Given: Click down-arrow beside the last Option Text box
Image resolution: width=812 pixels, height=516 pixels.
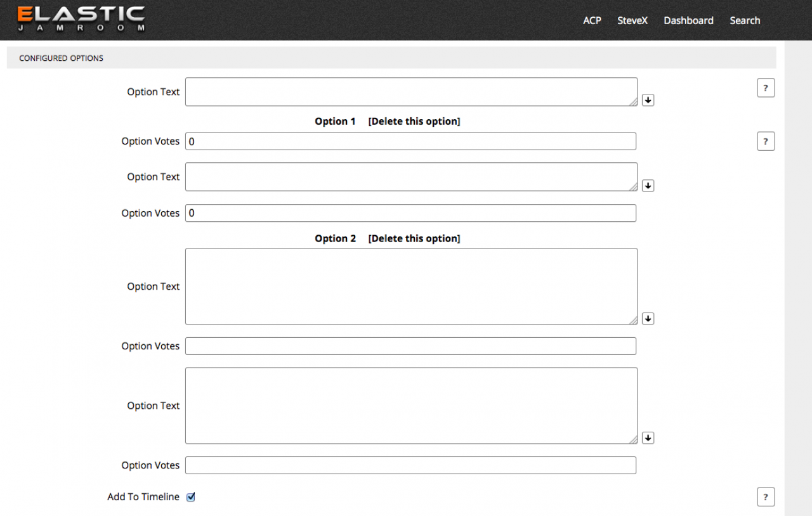Looking at the screenshot, I should (648, 438).
